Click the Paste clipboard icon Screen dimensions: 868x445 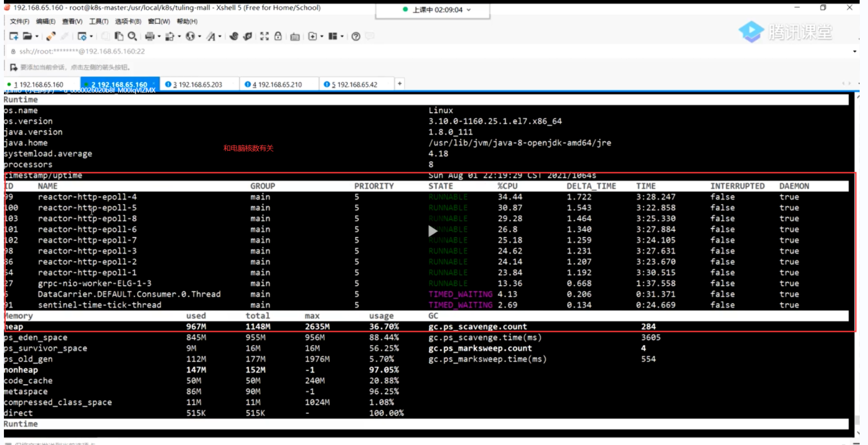click(119, 36)
